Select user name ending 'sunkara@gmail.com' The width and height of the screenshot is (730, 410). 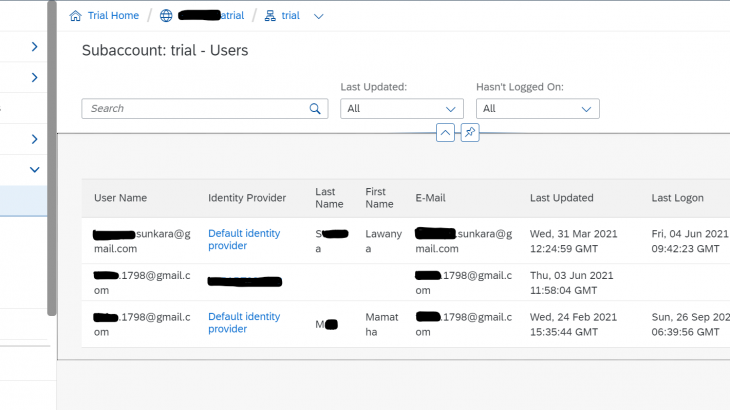(x=142, y=241)
